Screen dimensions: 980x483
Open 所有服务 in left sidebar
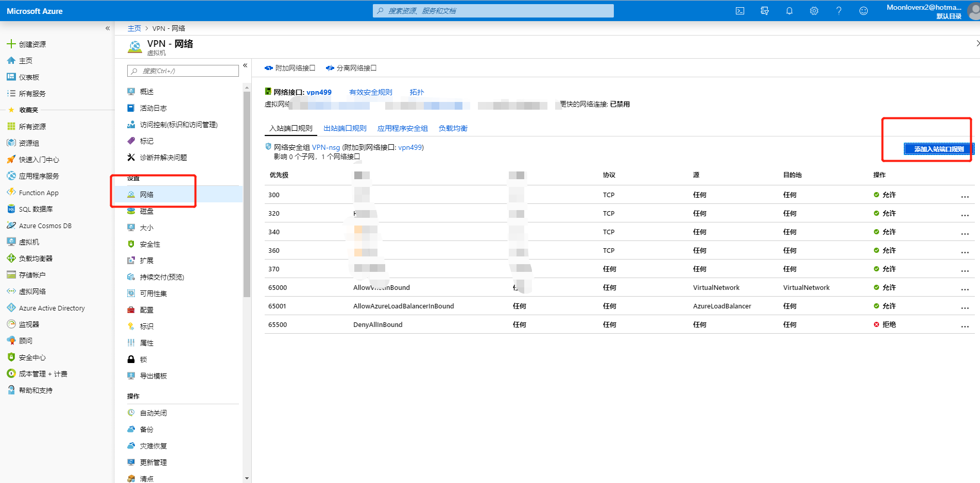coord(32,94)
